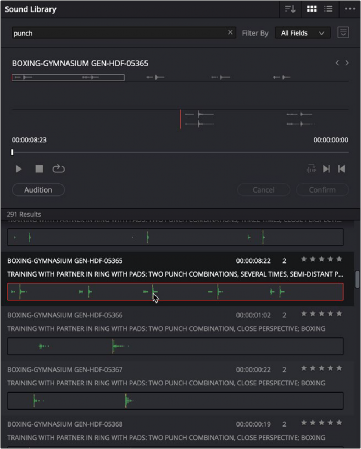Set the star rating for GEN-HDF-05368

(321, 423)
